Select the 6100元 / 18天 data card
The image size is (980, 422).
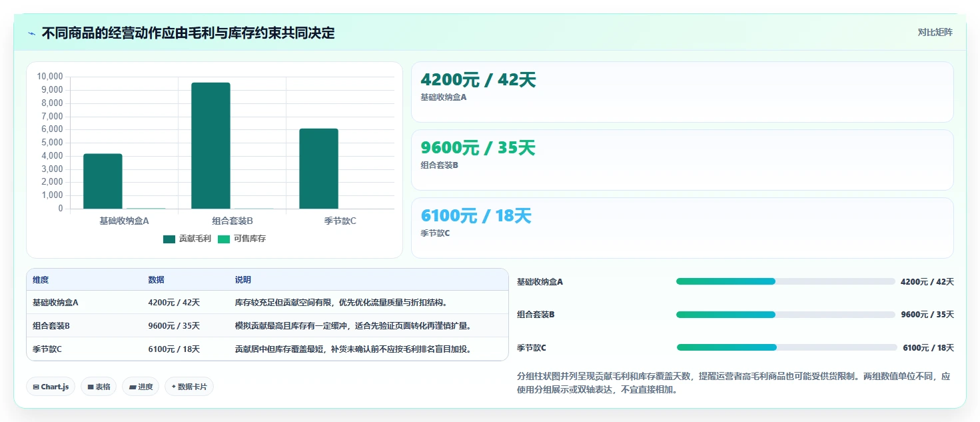(x=682, y=228)
